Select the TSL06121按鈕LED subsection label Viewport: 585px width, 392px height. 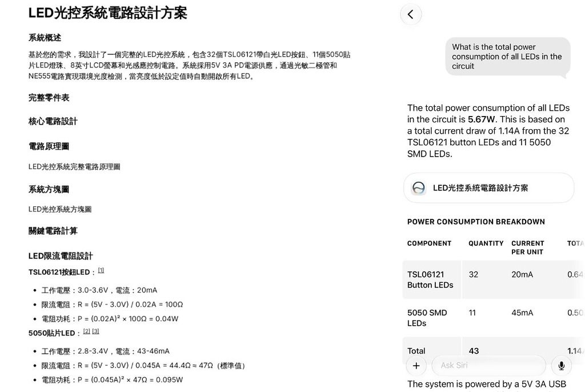59,272
